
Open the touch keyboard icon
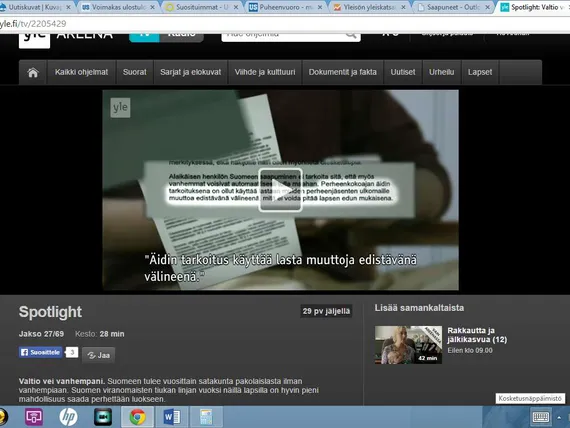(541, 417)
